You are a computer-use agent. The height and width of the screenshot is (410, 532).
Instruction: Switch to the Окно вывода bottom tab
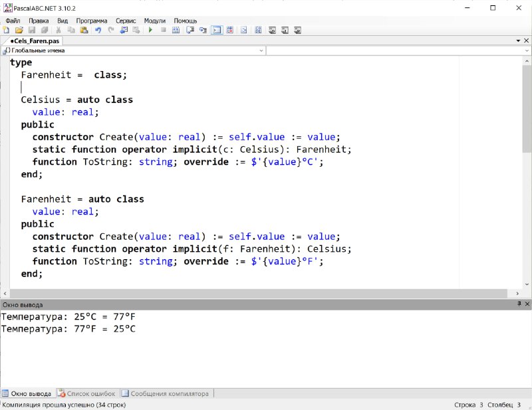(x=27, y=393)
